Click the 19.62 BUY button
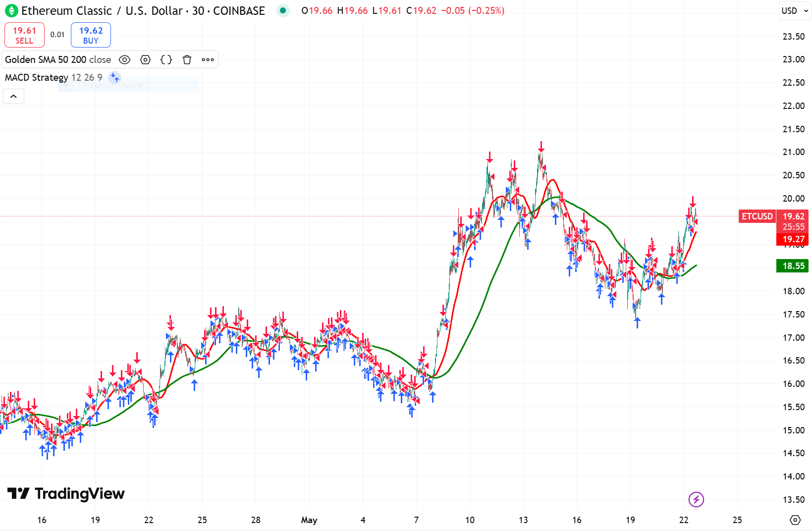Image resolution: width=812 pixels, height=531 pixels. pyautogui.click(x=91, y=35)
